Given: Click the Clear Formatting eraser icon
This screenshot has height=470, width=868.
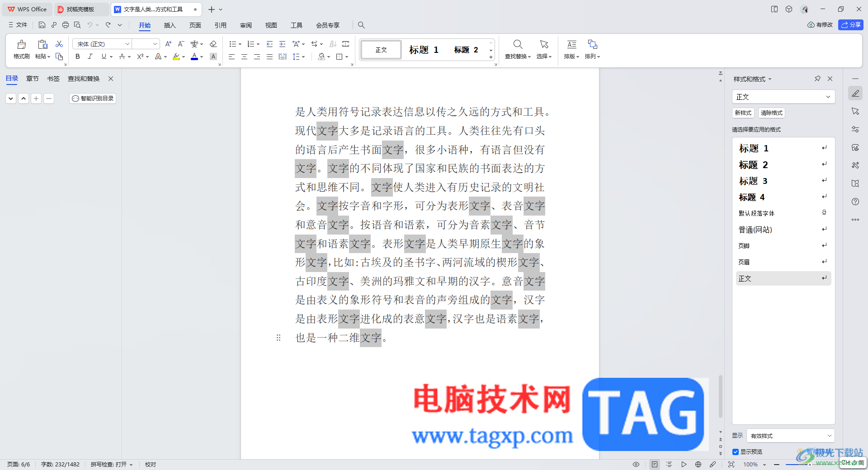Looking at the screenshot, I should tap(213, 44).
